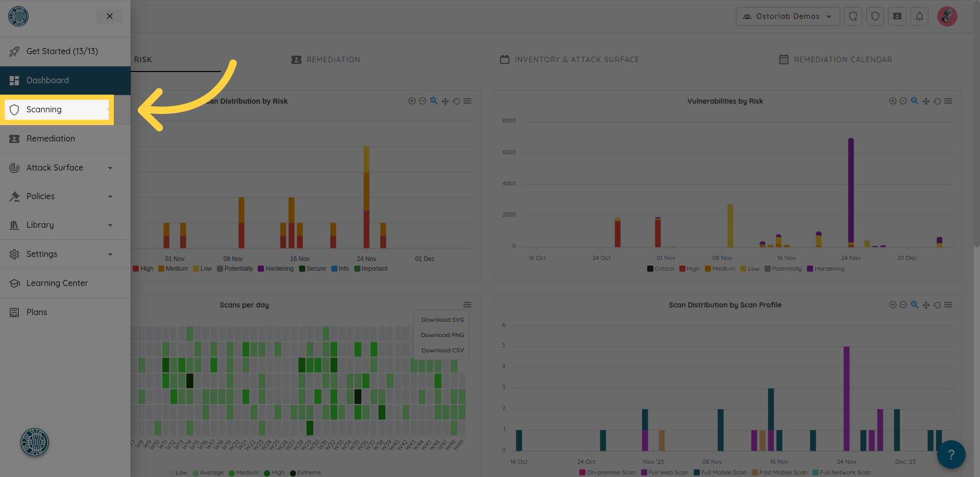Open the Ostorlab Demos organization dropdown

[788, 16]
